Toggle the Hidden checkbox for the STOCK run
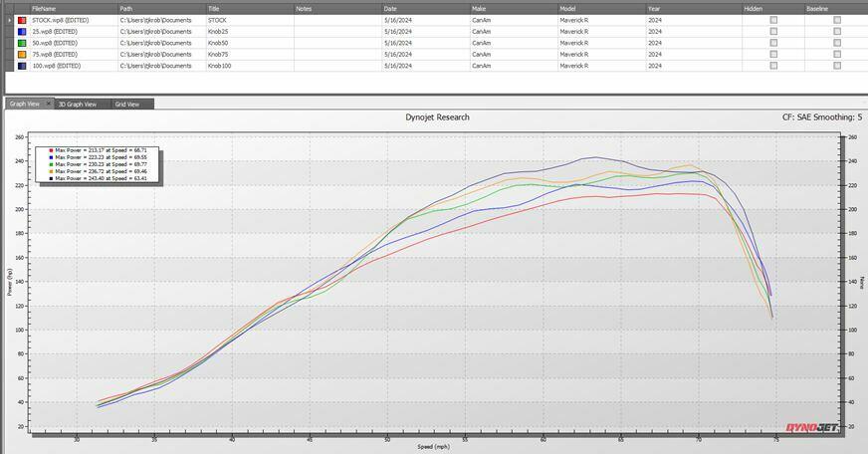Screen dimensions: 868x454 773,20
